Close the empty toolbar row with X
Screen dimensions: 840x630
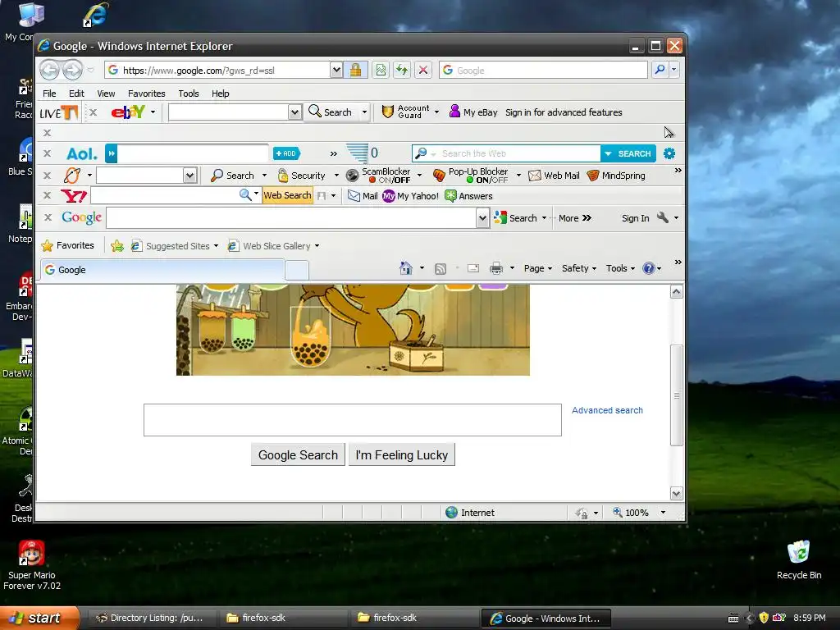click(x=47, y=133)
